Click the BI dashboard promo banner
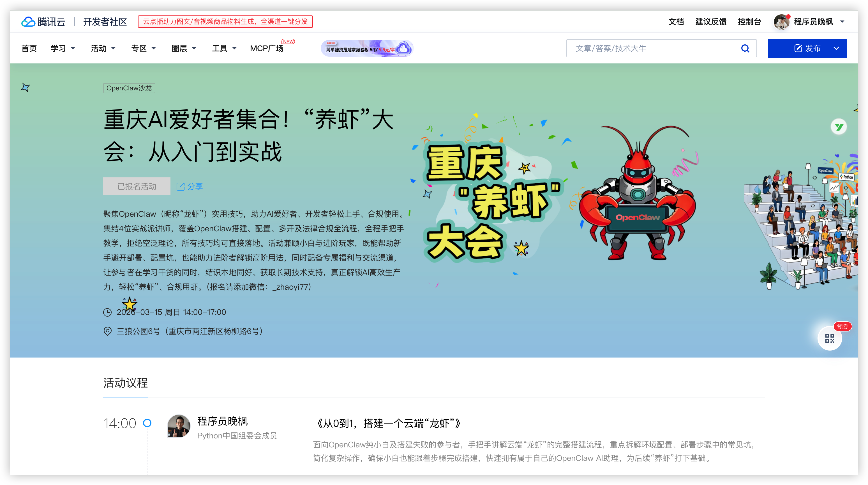The height and width of the screenshot is (485, 868). pyautogui.click(x=367, y=49)
